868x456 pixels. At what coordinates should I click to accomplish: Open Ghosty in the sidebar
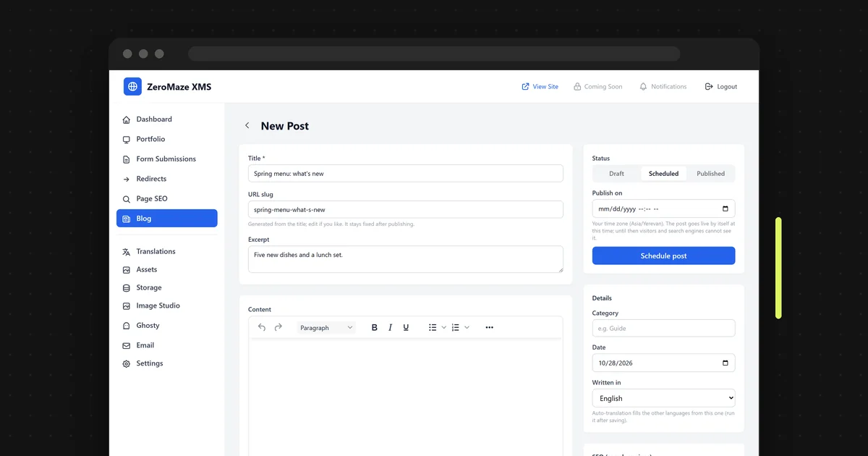167,326
